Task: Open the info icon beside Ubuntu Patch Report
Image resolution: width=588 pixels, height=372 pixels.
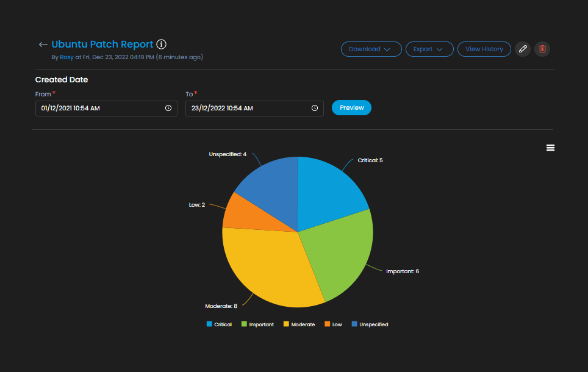Action: coord(161,45)
